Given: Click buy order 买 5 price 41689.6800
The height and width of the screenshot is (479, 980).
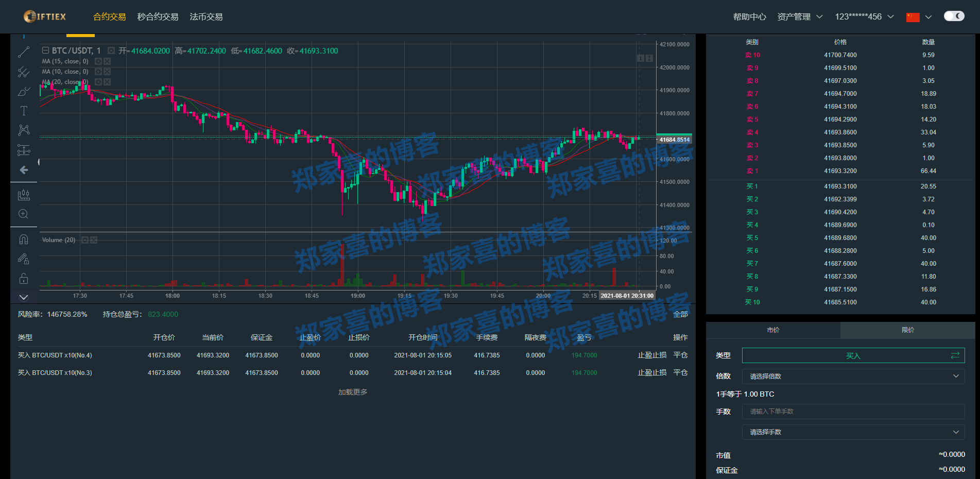Looking at the screenshot, I should [840, 238].
